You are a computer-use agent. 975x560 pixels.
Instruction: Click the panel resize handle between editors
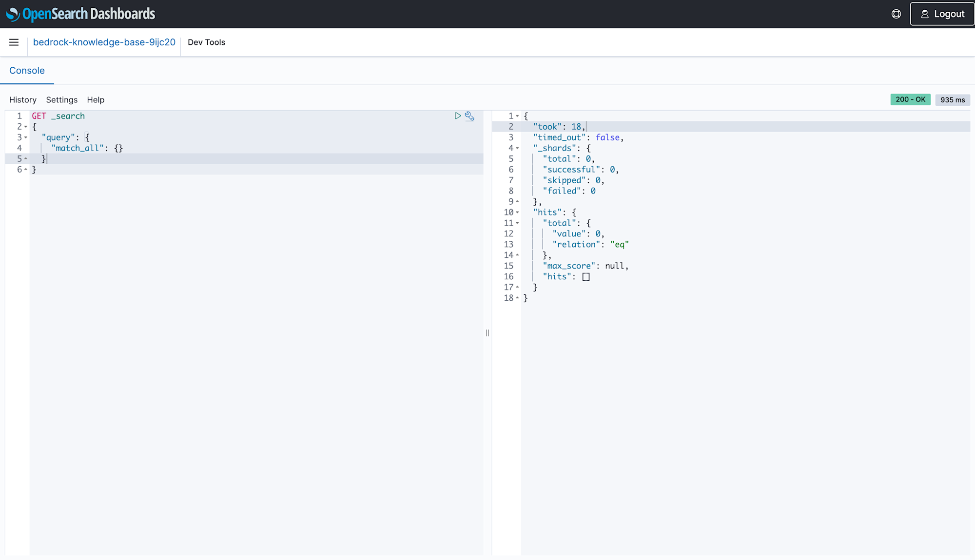click(x=487, y=333)
